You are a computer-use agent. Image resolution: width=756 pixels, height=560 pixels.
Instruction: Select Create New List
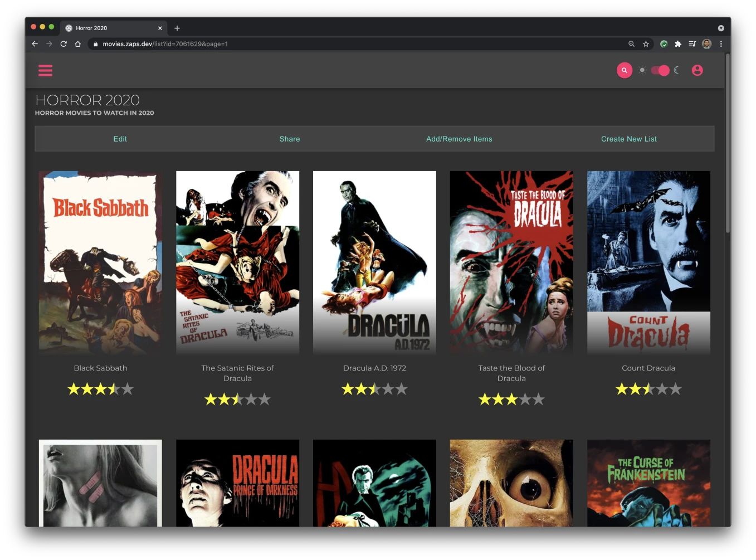click(x=629, y=139)
